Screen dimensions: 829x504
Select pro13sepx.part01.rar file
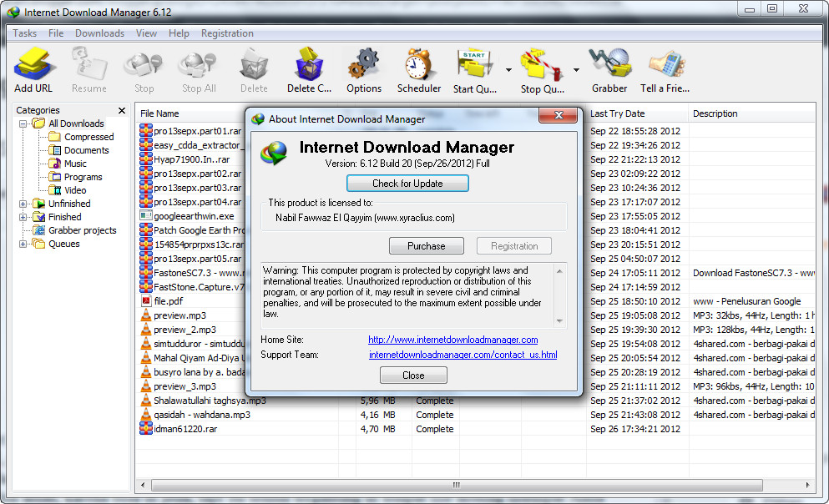point(197,131)
